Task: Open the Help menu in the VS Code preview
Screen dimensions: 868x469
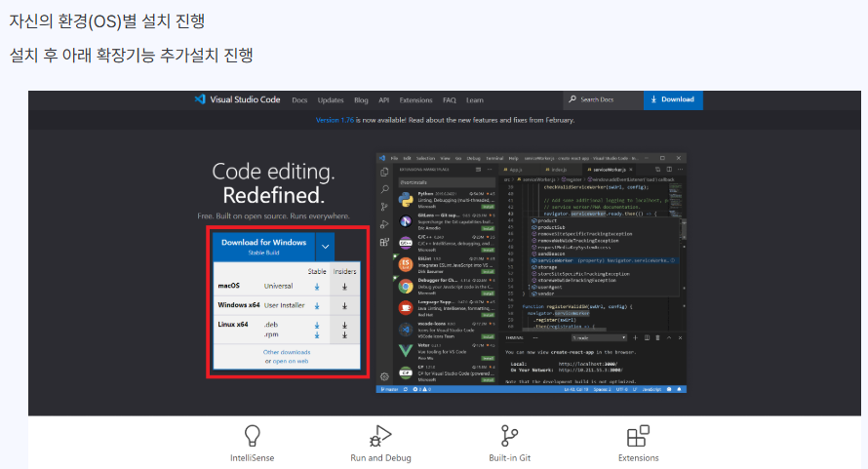Action: tap(513, 158)
